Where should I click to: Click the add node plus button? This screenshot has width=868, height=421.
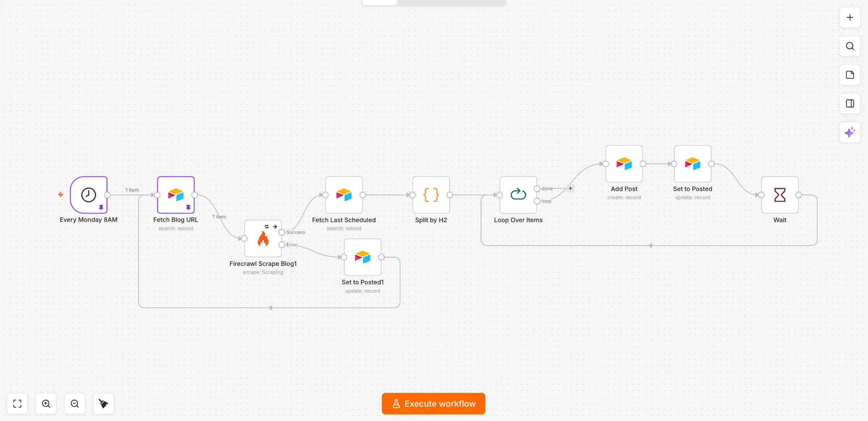850,17
